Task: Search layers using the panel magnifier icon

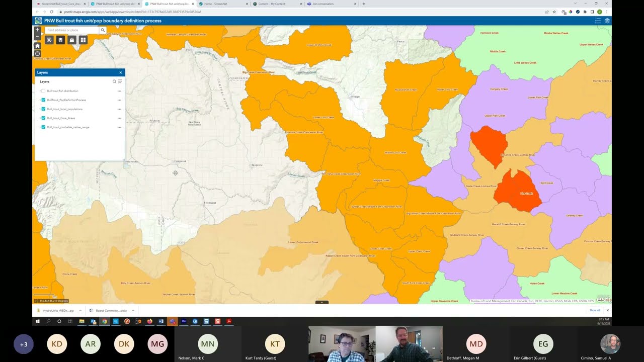Action: click(114, 81)
